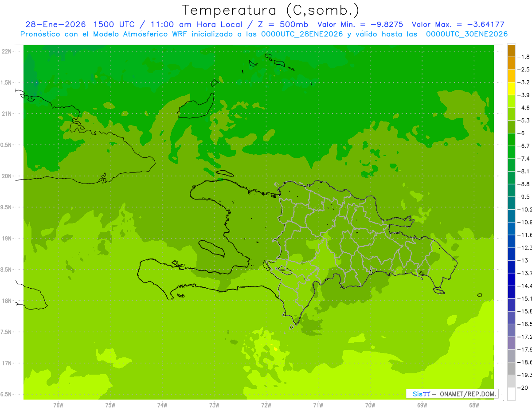Click the '70W' longitude label
The image size is (532, 411).
click(x=370, y=405)
